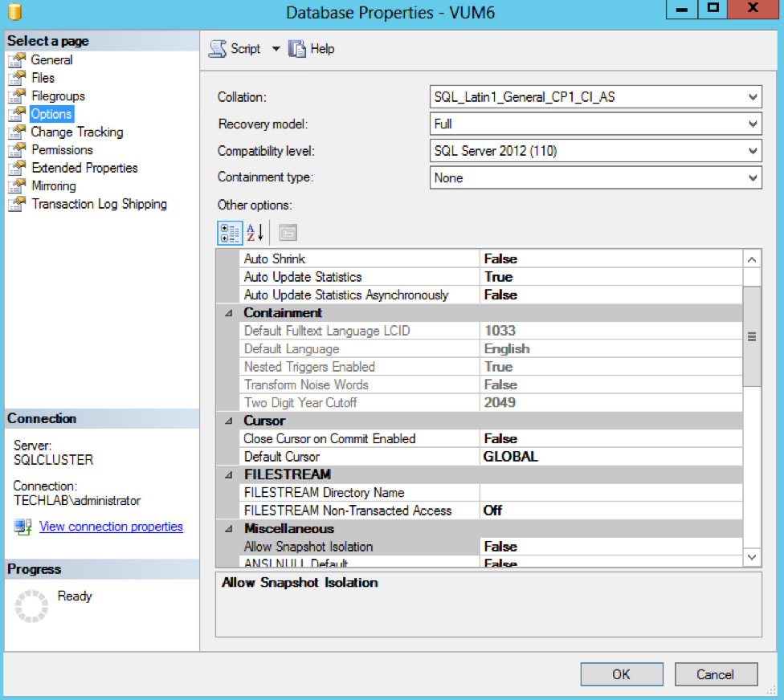Screen dimensions: 784x700
Task: Sort properties alphabetically with A-Z button
Action: 255,233
